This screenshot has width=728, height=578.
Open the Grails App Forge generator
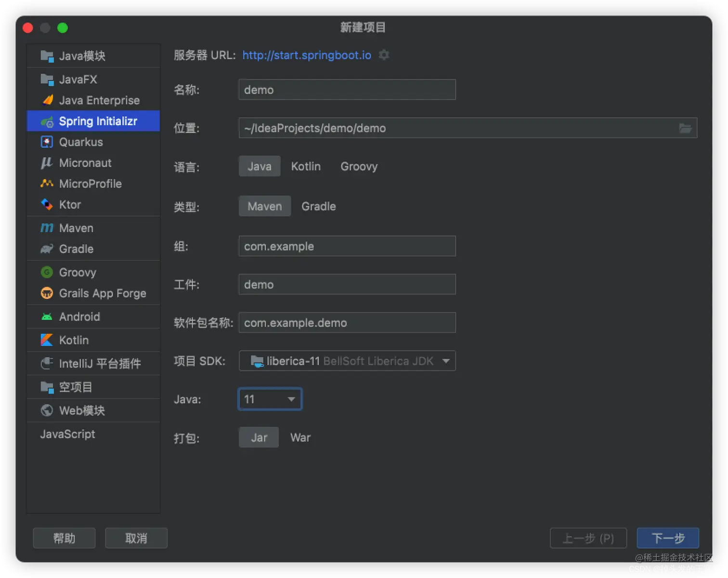(103, 293)
